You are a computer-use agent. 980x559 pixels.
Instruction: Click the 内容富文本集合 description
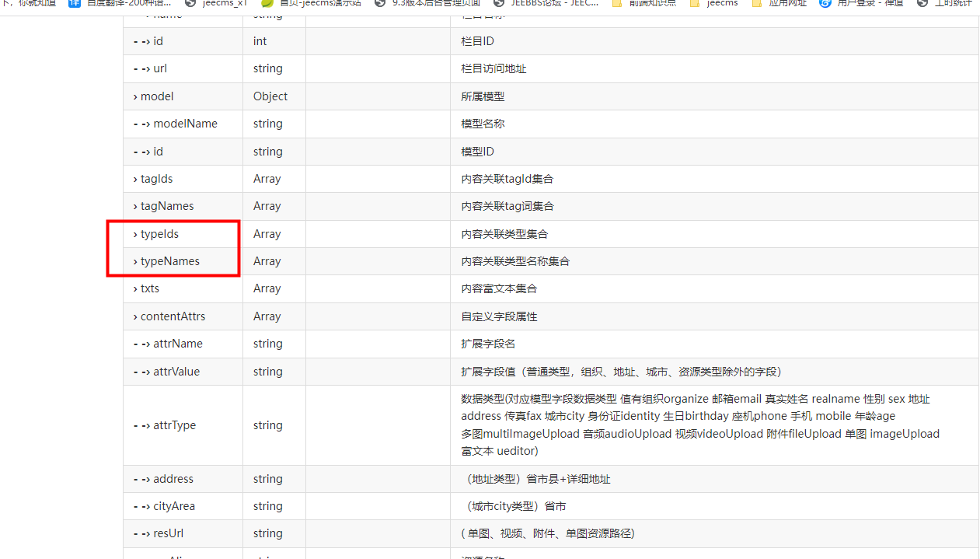click(499, 288)
